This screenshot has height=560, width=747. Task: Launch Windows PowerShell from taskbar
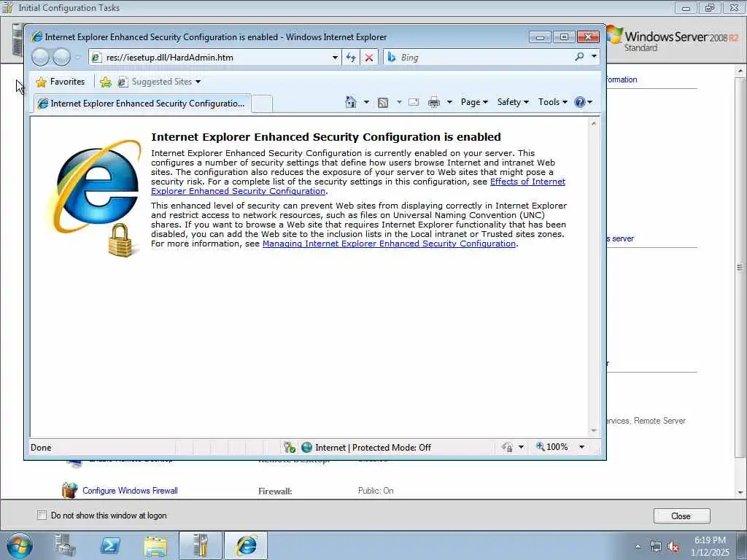110,545
